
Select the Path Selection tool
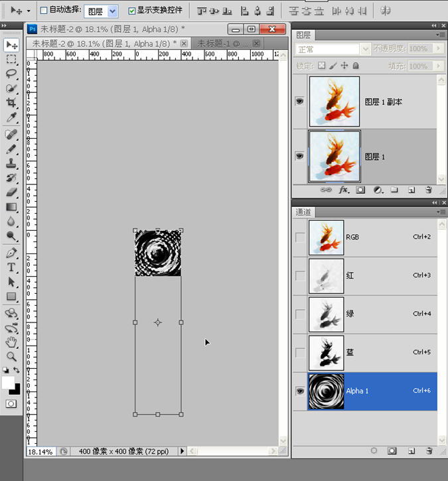click(x=11, y=282)
